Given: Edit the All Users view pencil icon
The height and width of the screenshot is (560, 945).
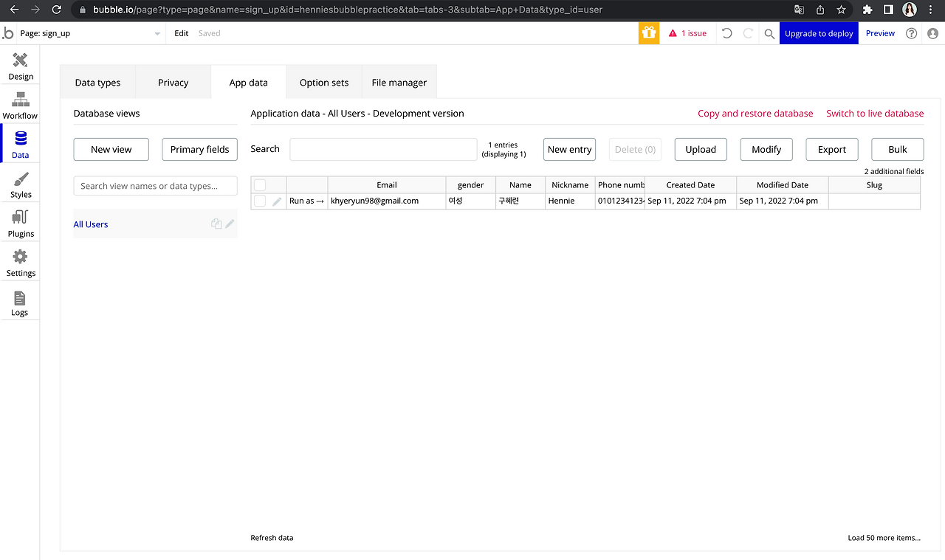Looking at the screenshot, I should (230, 224).
